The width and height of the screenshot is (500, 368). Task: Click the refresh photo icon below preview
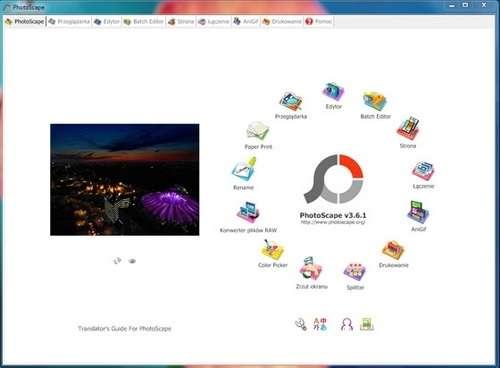click(x=117, y=261)
